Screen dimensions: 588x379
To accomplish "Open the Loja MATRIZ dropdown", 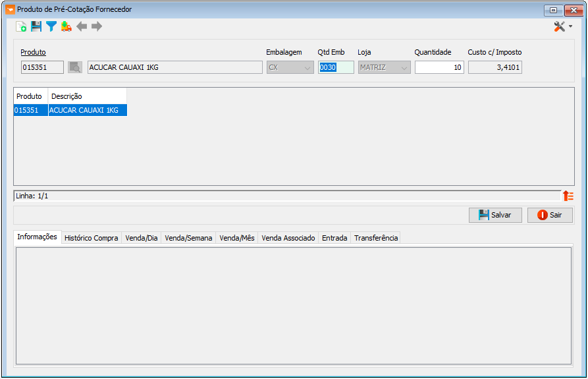I will [385, 67].
